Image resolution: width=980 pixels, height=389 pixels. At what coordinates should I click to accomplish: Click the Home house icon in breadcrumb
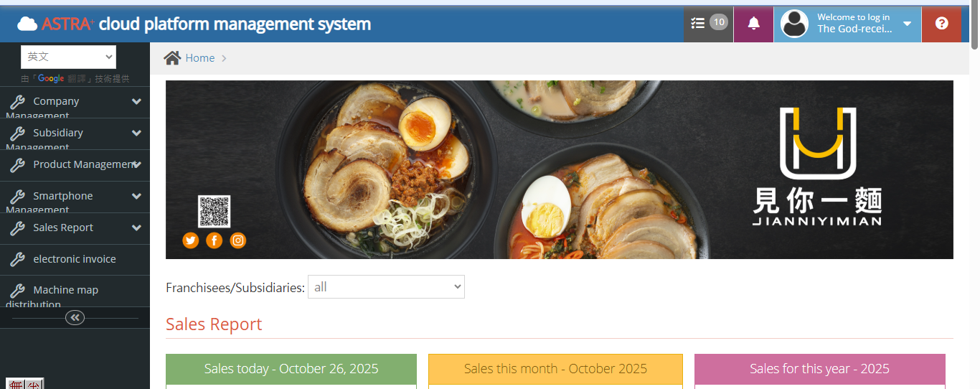pos(172,58)
